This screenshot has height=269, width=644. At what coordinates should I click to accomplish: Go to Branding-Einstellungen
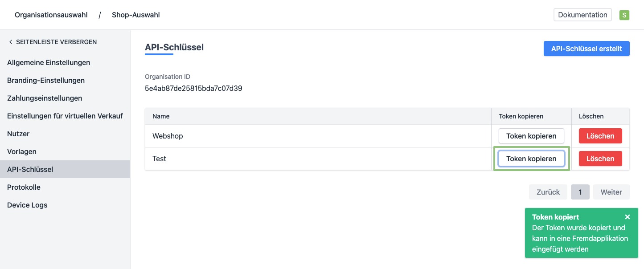click(x=46, y=80)
